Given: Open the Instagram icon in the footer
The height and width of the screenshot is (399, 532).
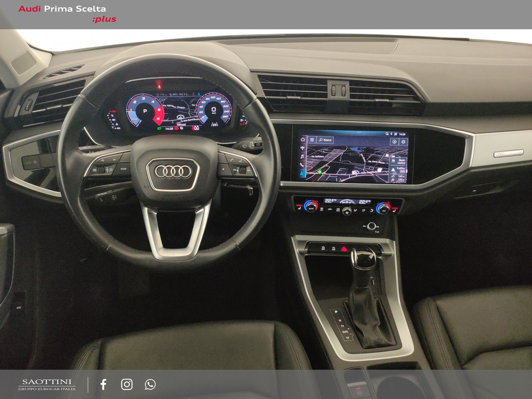Looking at the screenshot, I should coord(127,384).
